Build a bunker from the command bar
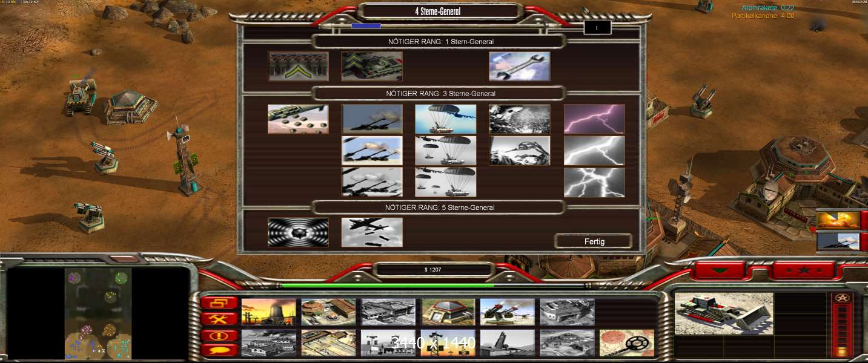The width and height of the screenshot is (868, 363). tap(448, 312)
